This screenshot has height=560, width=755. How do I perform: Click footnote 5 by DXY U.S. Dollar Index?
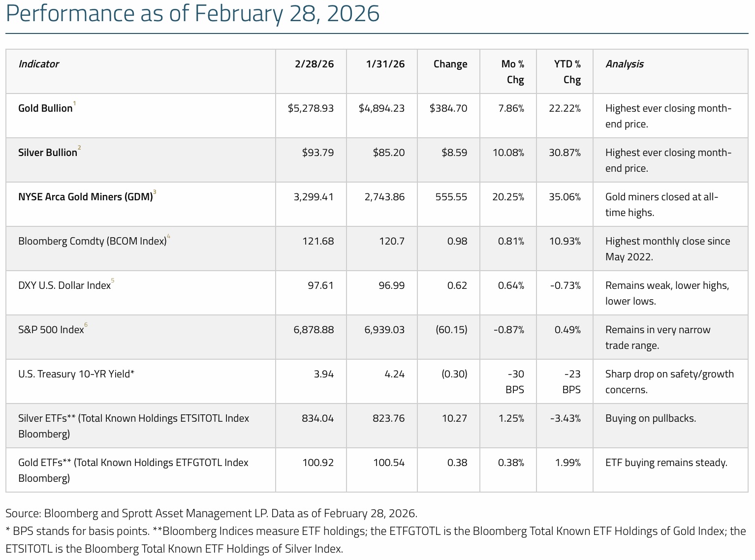point(113,281)
